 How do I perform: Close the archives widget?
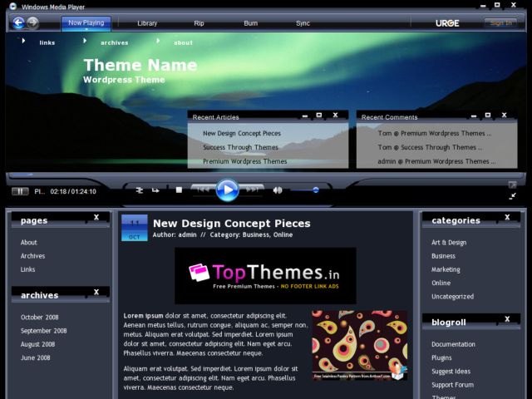96,292
